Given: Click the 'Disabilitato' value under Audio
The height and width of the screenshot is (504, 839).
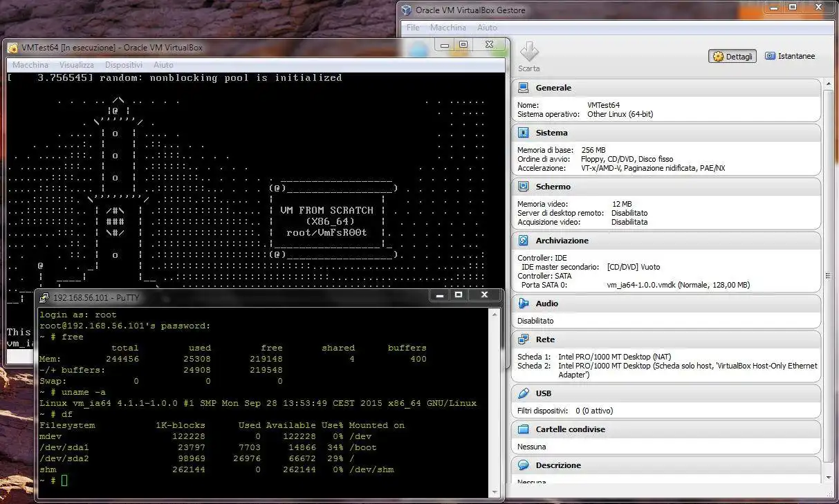Looking at the screenshot, I should pos(535,321).
